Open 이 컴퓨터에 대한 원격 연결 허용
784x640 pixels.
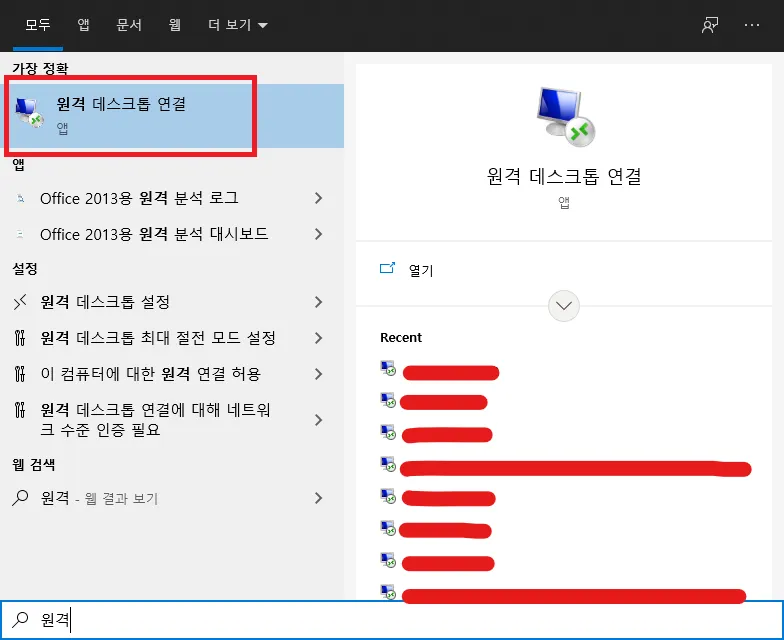[x=172, y=374]
